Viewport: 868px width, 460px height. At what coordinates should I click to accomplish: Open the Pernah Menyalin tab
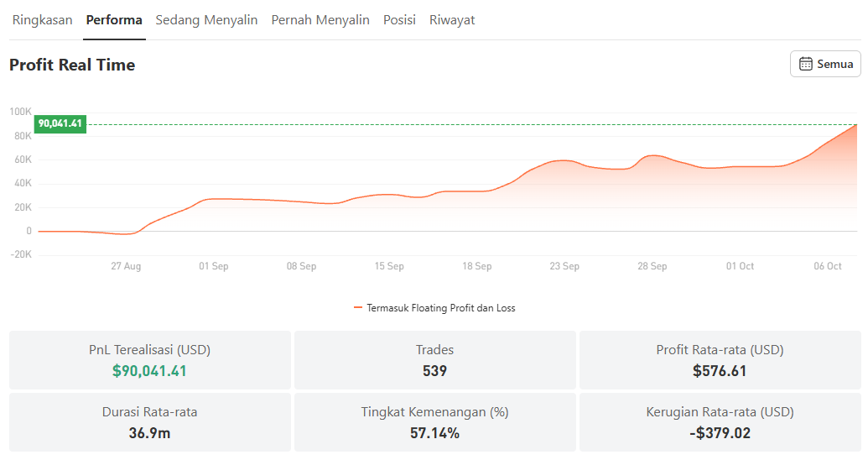click(x=320, y=20)
